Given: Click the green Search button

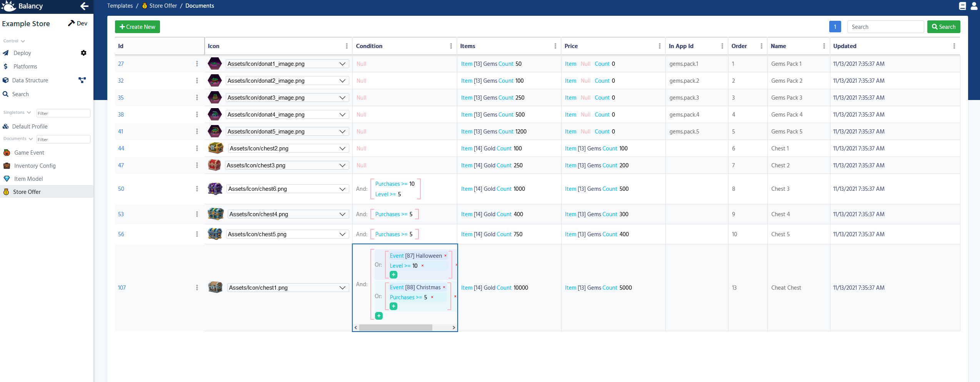Looking at the screenshot, I should pyautogui.click(x=943, y=27).
